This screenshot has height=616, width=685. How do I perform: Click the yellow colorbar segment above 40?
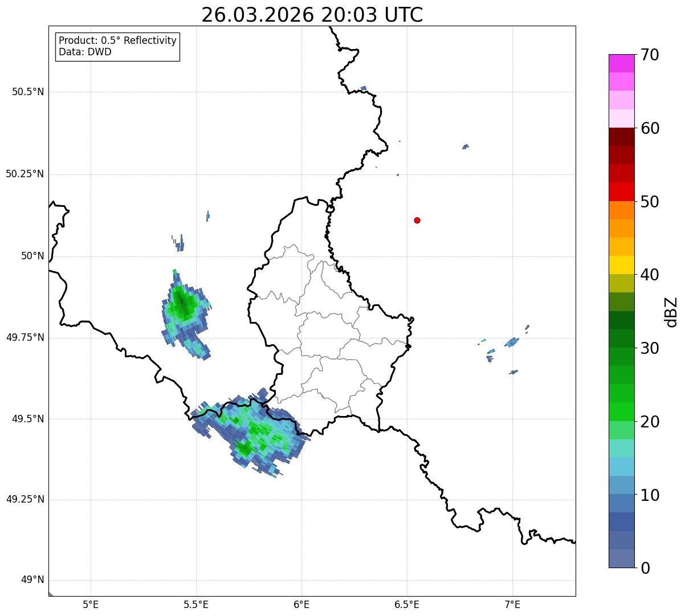621,265
